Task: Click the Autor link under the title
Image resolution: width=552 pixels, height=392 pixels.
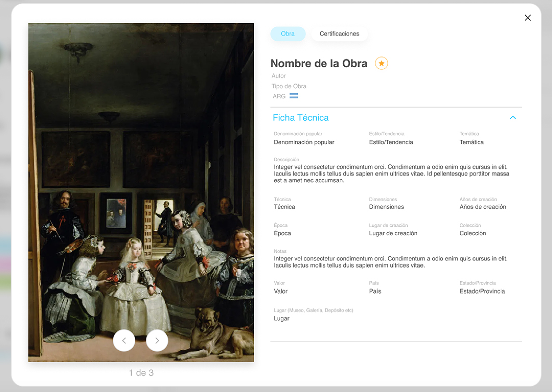Action: 279,76
